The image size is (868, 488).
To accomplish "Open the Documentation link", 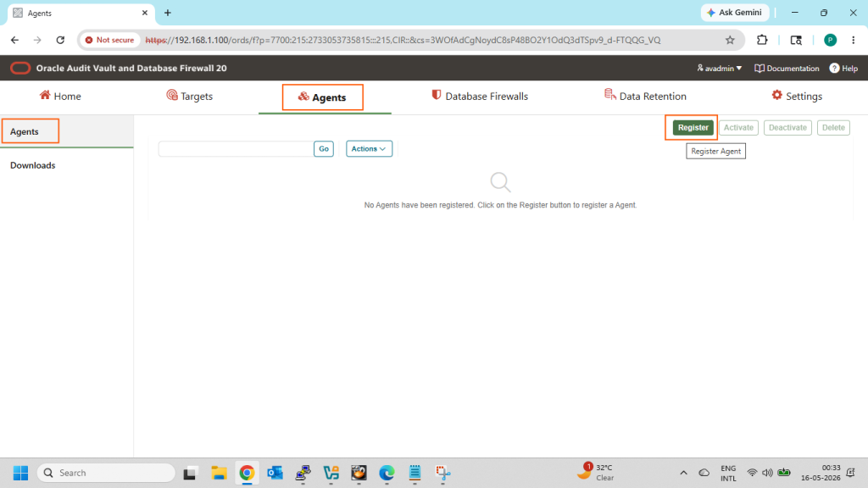I will (x=787, y=69).
